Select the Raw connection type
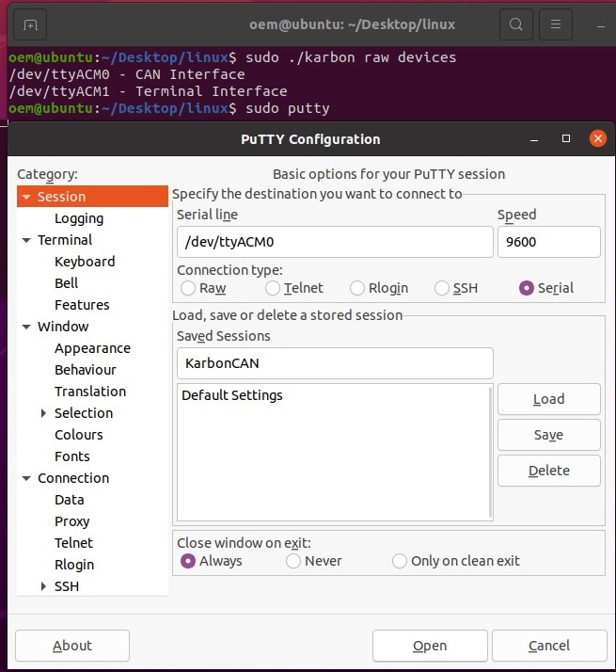 pyautogui.click(x=188, y=288)
